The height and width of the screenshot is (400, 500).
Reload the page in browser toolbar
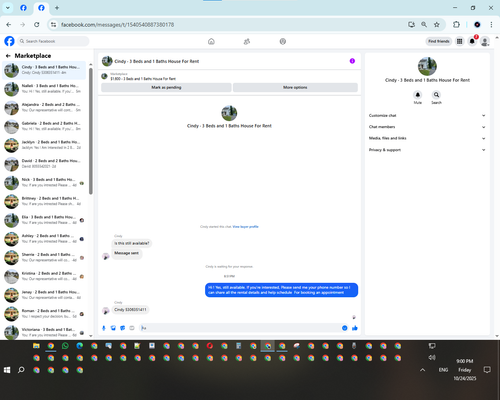(37, 25)
